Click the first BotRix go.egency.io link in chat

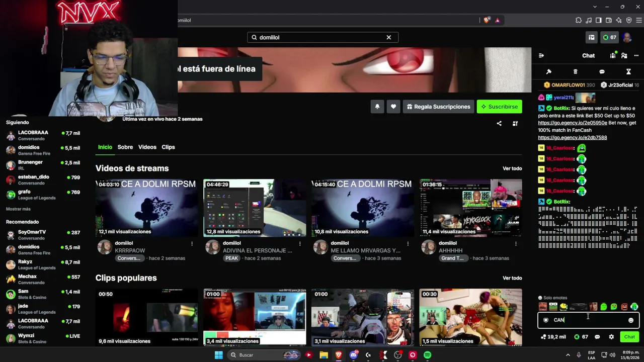pyautogui.click(x=573, y=123)
